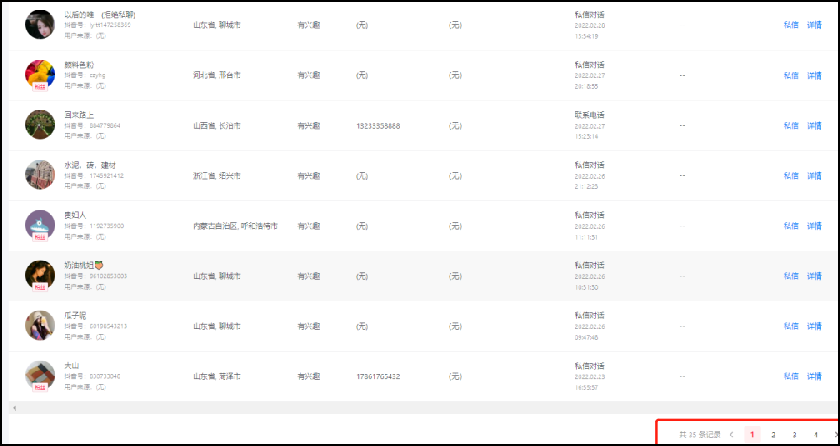Select page 1 in pagination

[x=752, y=435]
